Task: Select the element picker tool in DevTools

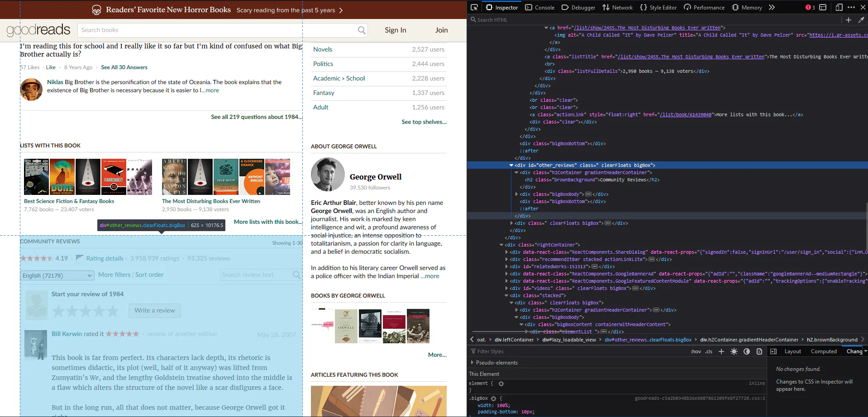Action: [473, 7]
